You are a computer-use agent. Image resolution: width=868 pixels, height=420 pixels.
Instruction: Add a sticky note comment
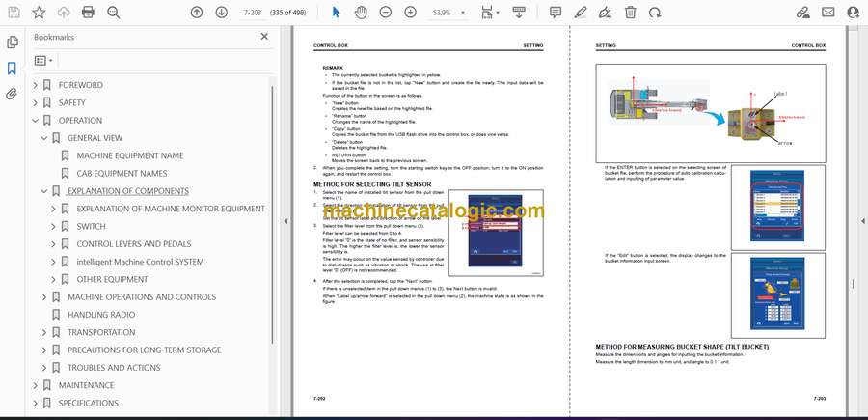pos(556,13)
